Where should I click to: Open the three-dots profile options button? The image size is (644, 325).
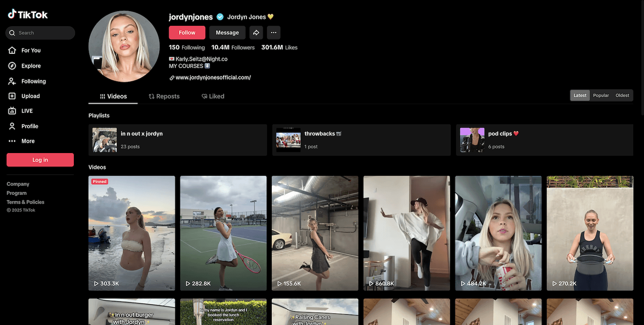(x=273, y=33)
